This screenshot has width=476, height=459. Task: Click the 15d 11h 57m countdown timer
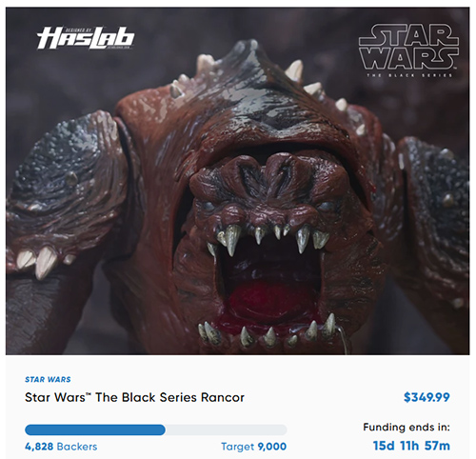click(411, 446)
